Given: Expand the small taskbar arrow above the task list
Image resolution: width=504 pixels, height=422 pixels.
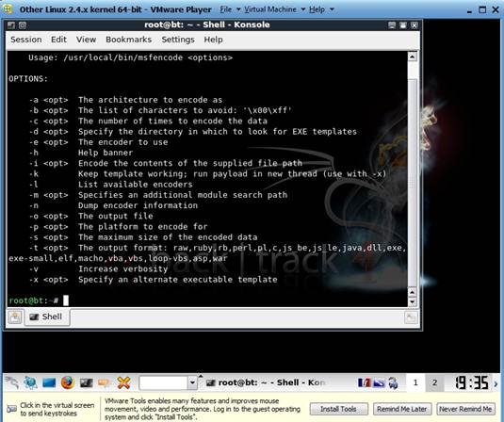Looking at the screenshot, I should point(201,376).
